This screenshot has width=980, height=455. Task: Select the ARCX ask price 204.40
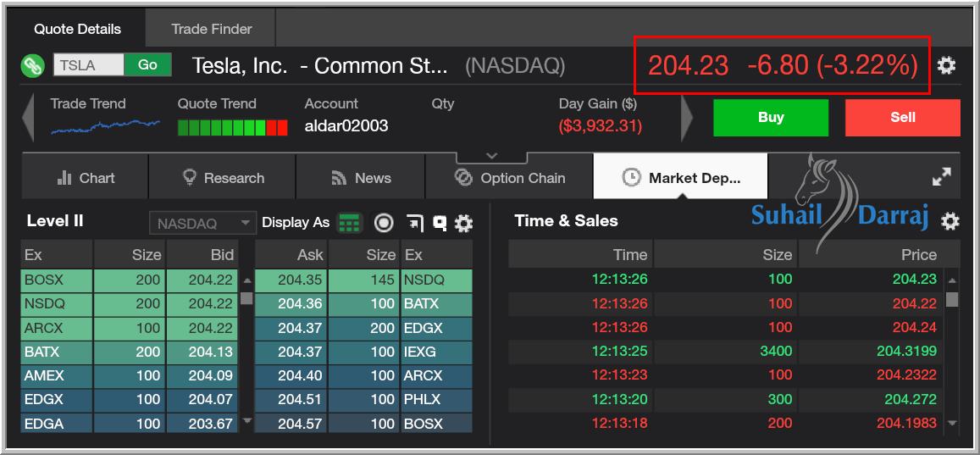291,375
